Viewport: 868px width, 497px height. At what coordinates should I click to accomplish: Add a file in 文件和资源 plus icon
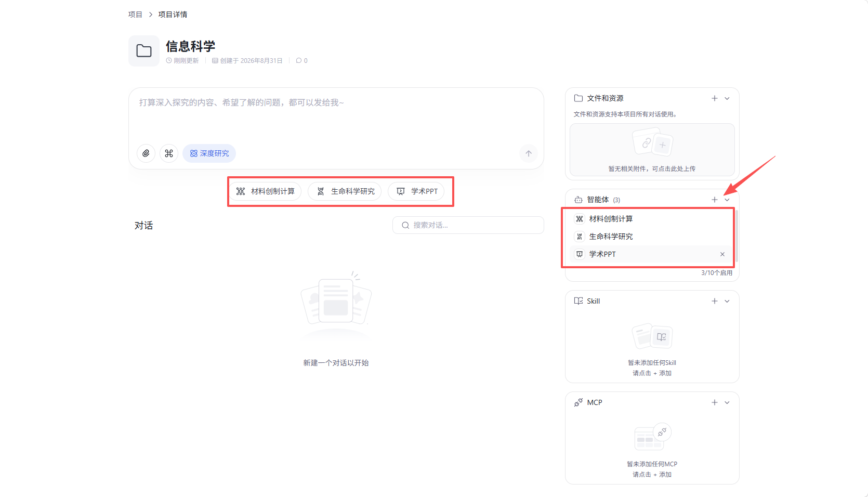(715, 98)
